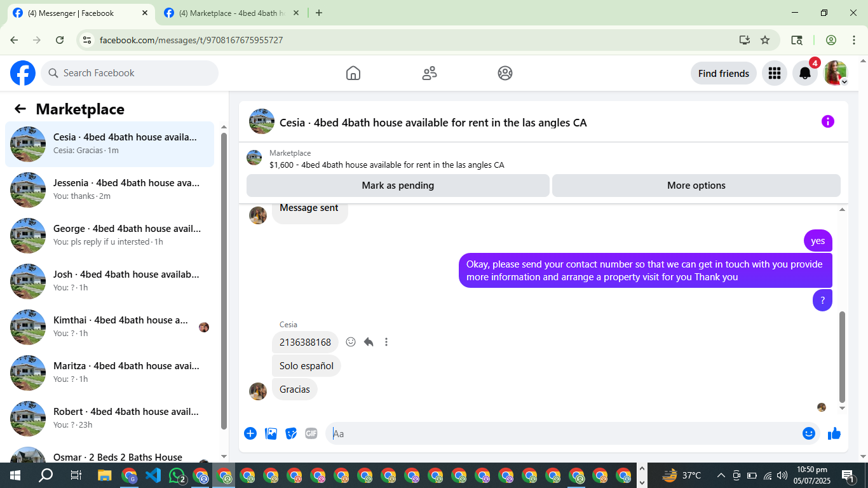868x488 pixels.
Task: Open the account profile picture menu
Action: [x=836, y=73]
